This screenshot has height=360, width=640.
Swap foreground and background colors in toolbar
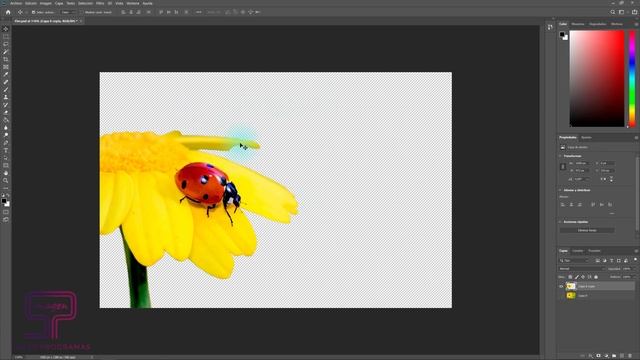tap(8, 196)
